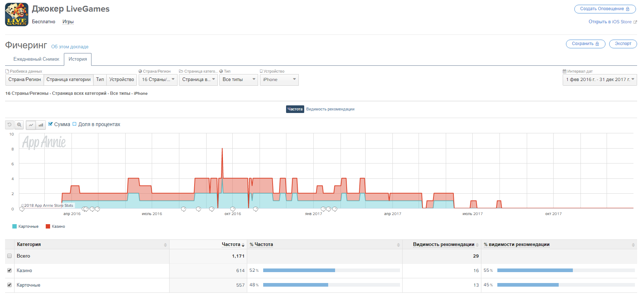This screenshot has width=644, height=299.
Task: Click the Казино red legend swatch
Action: point(48,226)
